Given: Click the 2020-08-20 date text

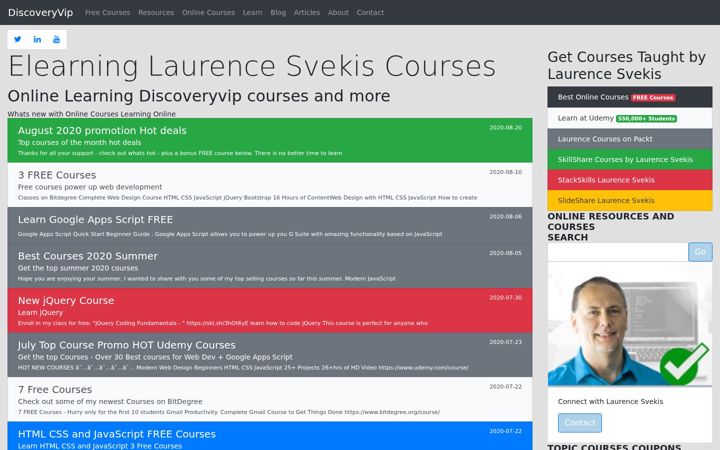Looking at the screenshot, I should [506, 128].
